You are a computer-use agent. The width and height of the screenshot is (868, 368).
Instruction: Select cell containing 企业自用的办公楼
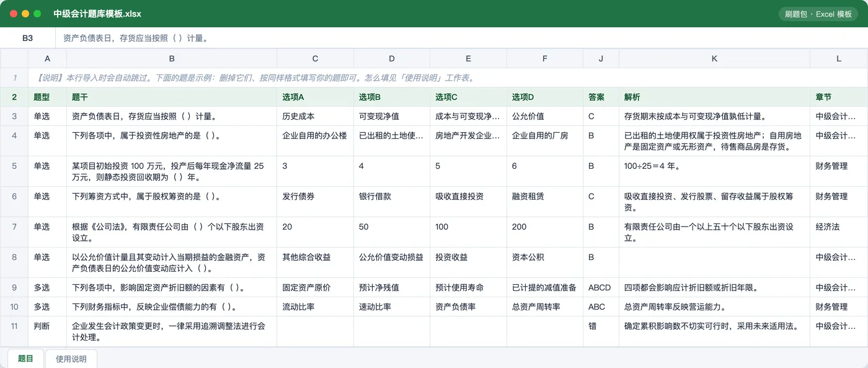click(x=316, y=141)
